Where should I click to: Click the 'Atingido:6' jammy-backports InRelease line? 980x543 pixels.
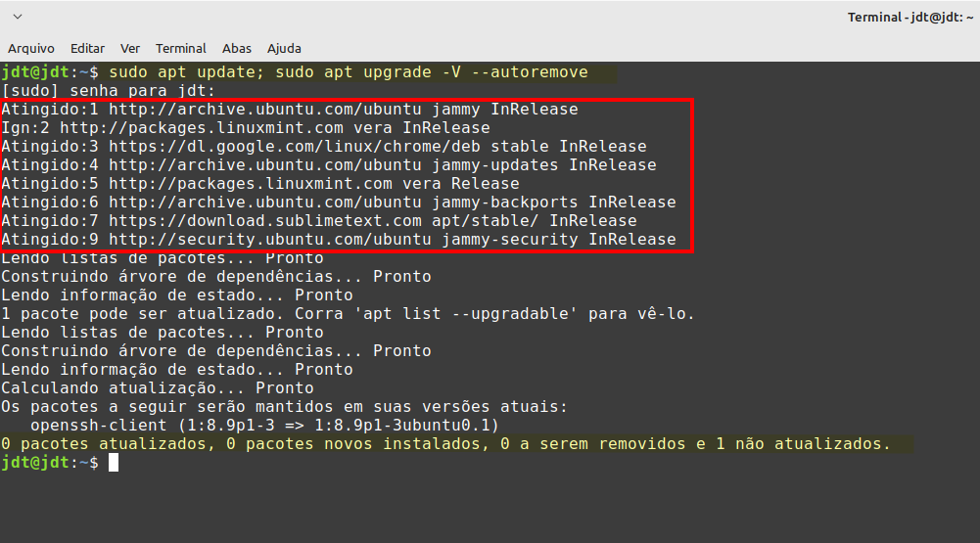coord(339,203)
